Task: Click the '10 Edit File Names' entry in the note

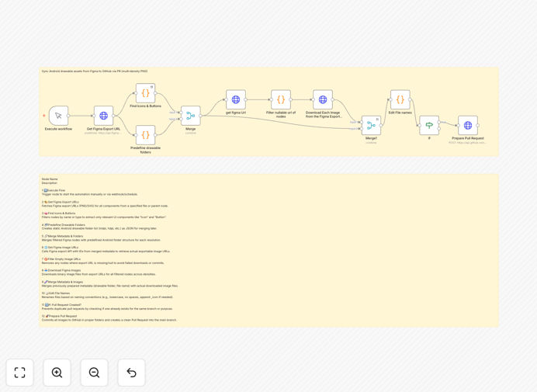Action: click(56, 293)
